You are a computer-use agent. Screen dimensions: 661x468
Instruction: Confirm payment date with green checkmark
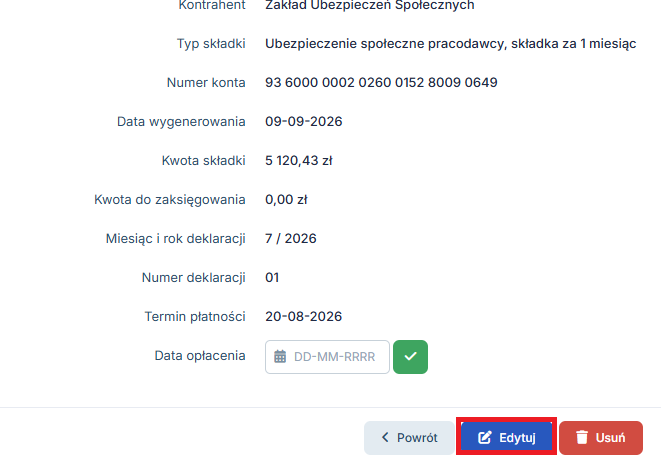[410, 357]
